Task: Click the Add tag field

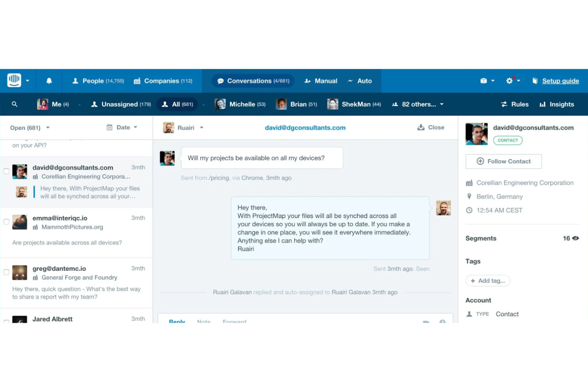Action: point(487,280)
